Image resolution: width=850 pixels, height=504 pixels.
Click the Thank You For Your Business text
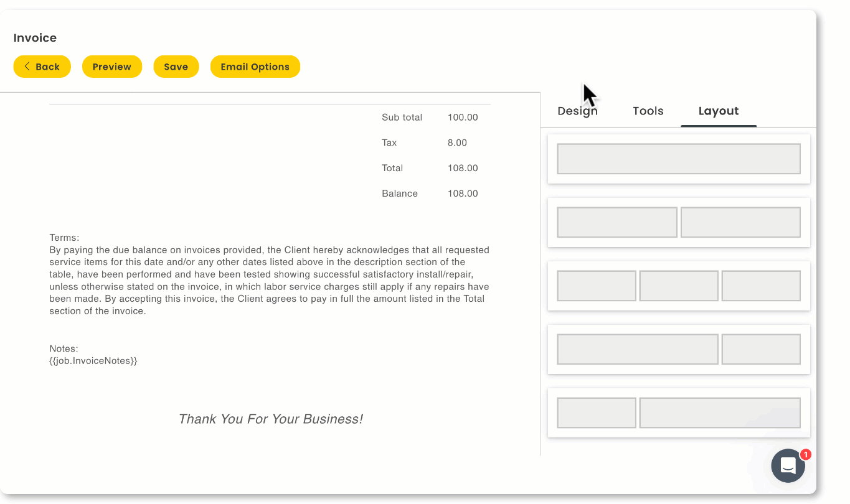270,419
